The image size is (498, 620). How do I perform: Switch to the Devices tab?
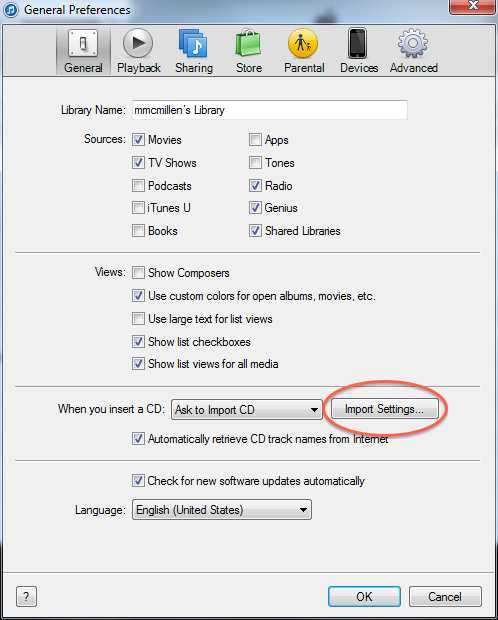[359, 51]
